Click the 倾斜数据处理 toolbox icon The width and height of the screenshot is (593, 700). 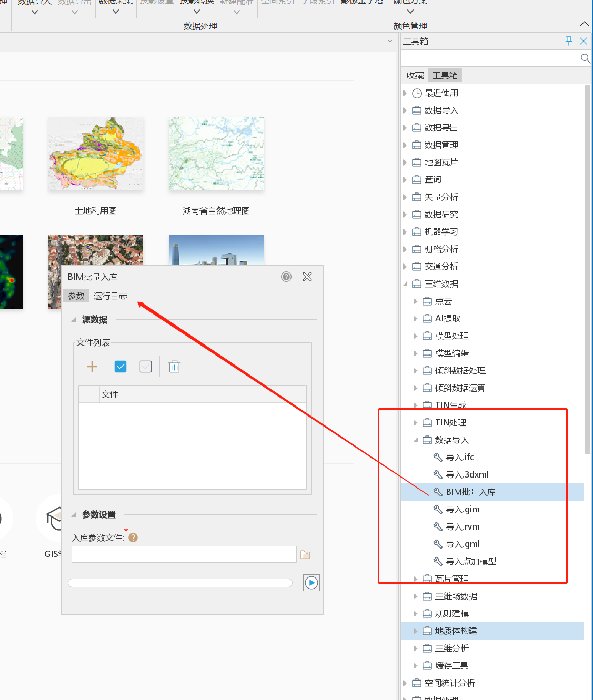427,371
